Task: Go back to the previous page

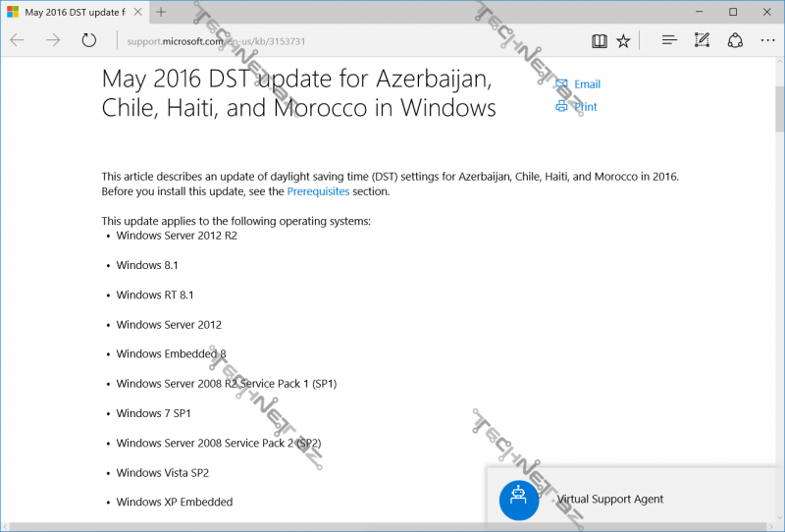Action: coord(18,40)
